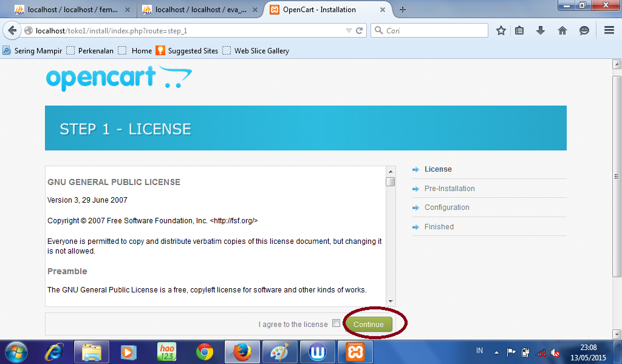Click the browser back arrow button

point(12,30)
